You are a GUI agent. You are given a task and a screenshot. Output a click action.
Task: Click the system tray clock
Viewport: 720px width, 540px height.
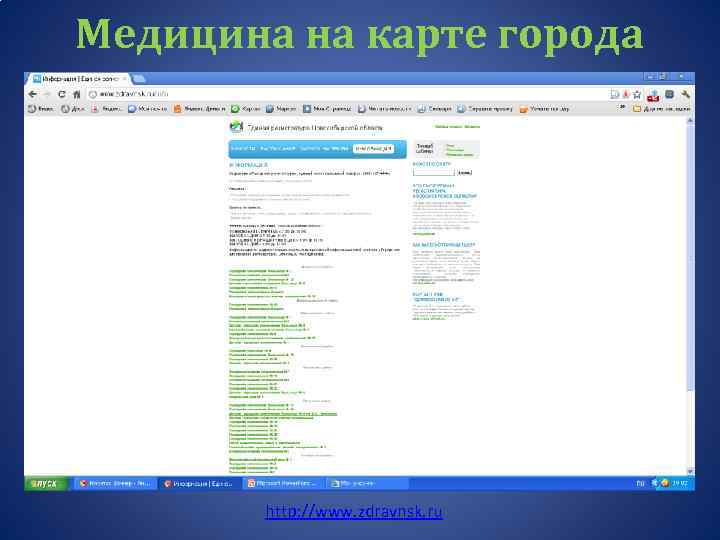680,484
